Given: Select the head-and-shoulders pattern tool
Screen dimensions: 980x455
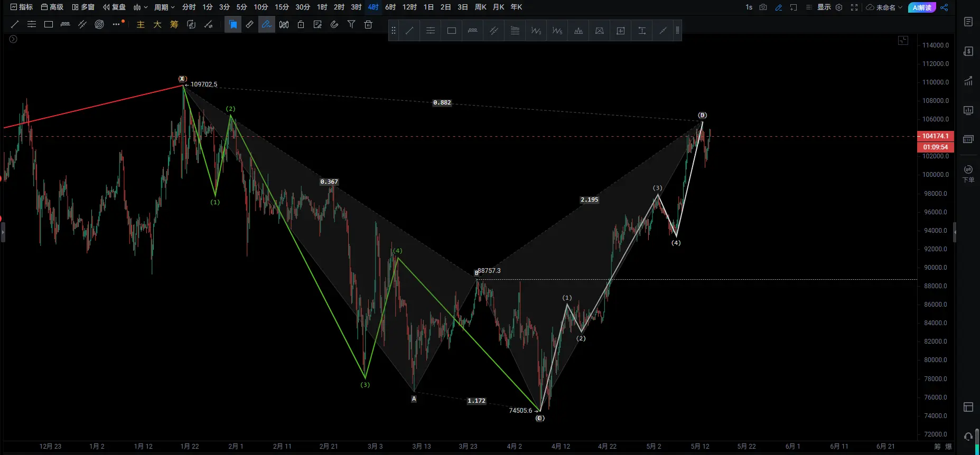Looking at the screenshot, I should 578,31.
